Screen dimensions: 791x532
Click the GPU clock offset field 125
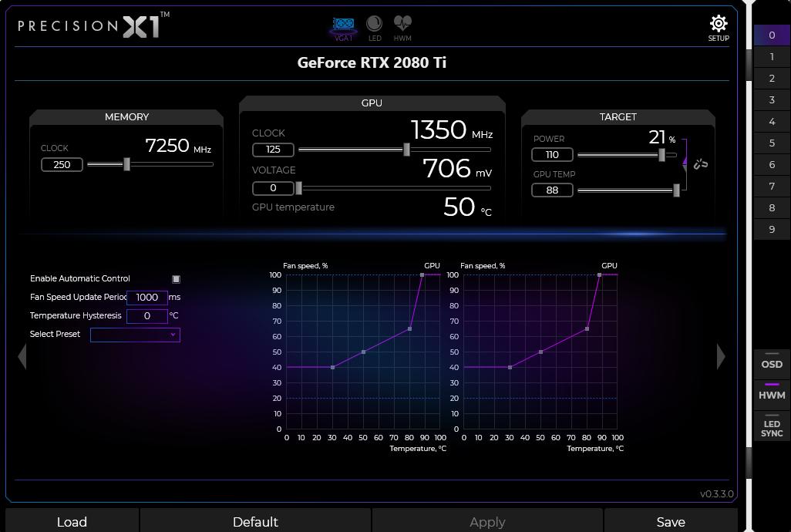pyautogui.click(x=273, y=150)
